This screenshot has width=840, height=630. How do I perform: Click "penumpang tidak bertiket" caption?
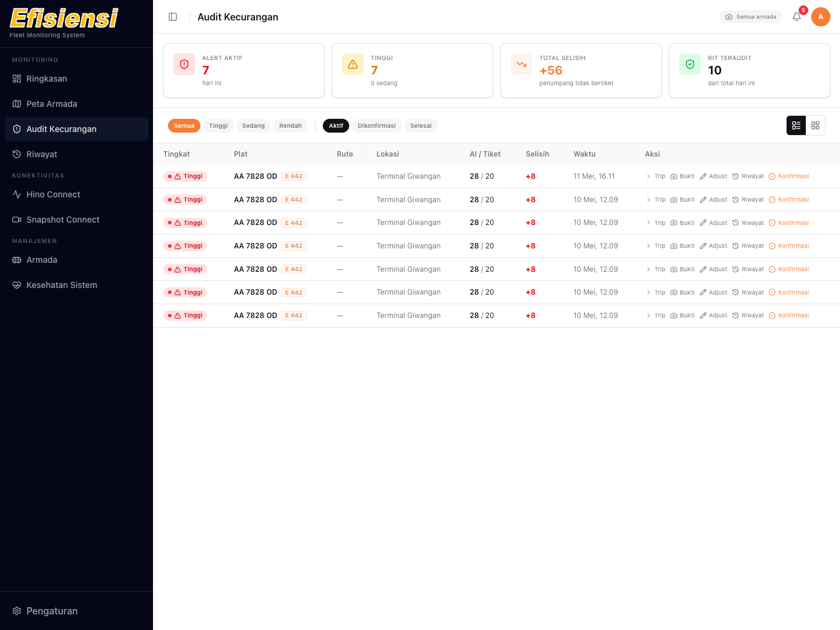[577, 83]
